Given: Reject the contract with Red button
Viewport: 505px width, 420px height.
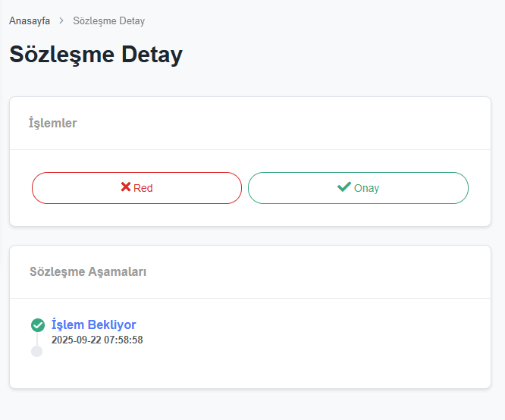Looking at the screenshot, I should click(x=136, y=188).
